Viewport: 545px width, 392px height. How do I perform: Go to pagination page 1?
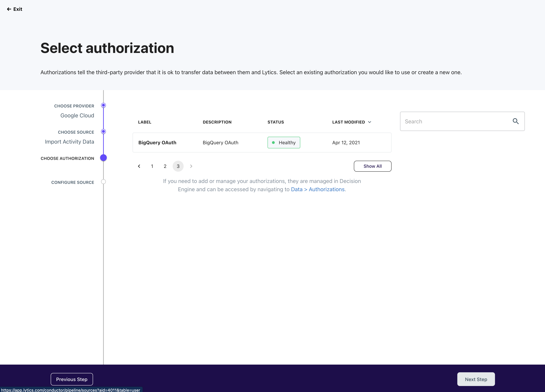pyautogui.click(x=152, y=166)
